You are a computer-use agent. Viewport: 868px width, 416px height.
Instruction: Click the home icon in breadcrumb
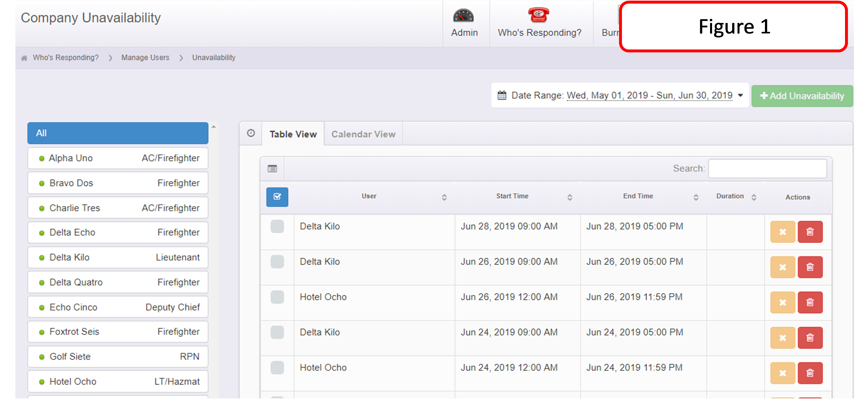pos(24,58)
